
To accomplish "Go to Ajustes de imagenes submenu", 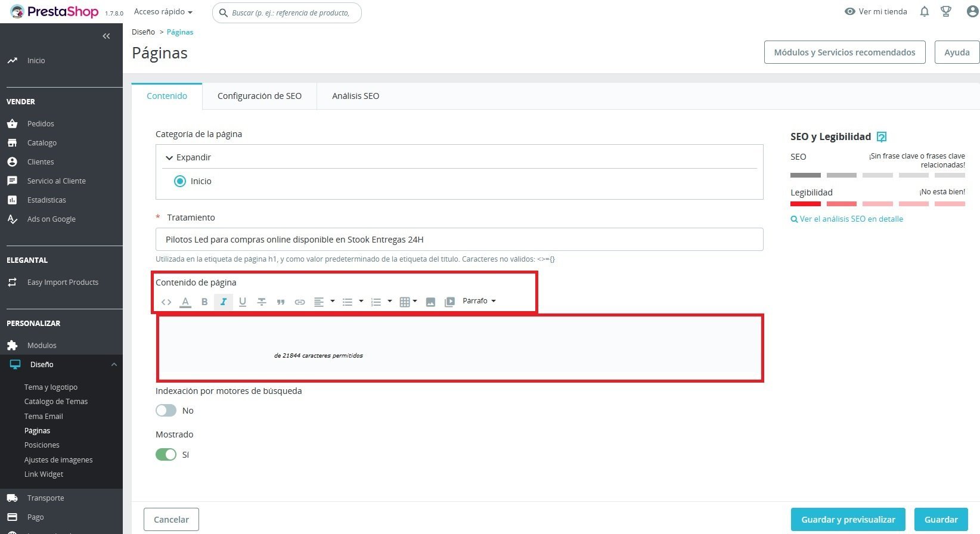I will coord(58,460).
